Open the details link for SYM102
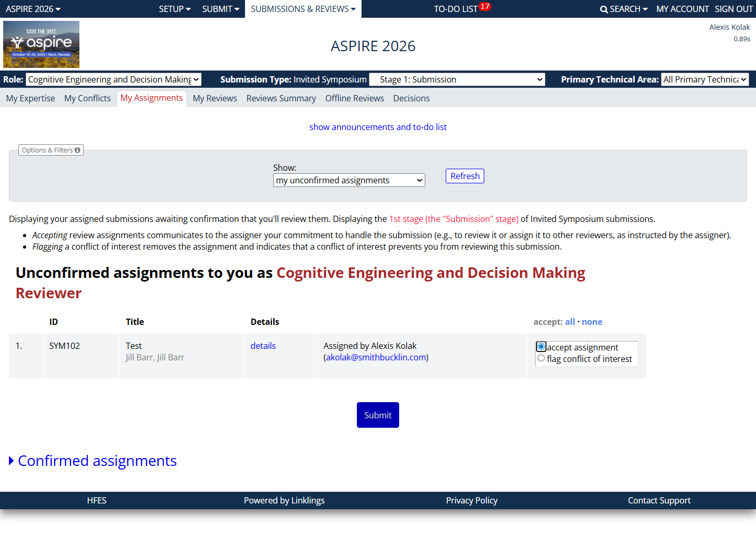The width and height of the screenshot is (756, 539). coord(263,346)
